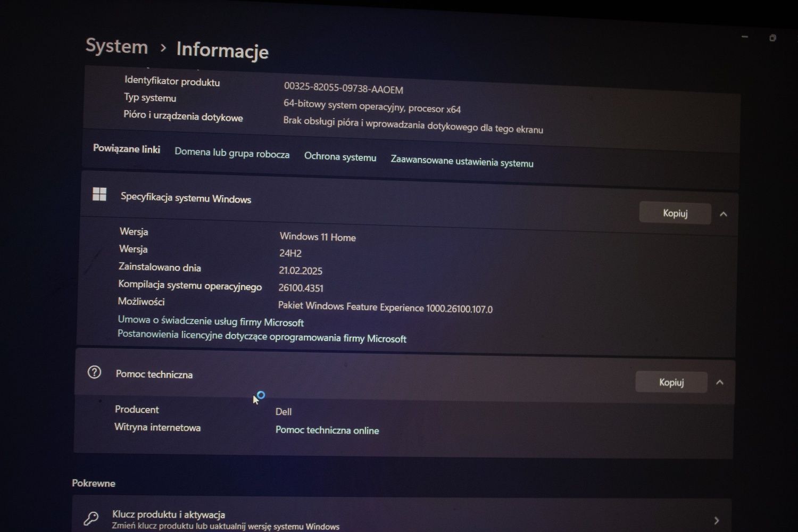Select product ID 00325-82055-09738-AAOEM text
Image resolution: width=798 pixels, height=532 pixels.
[344, 88]
